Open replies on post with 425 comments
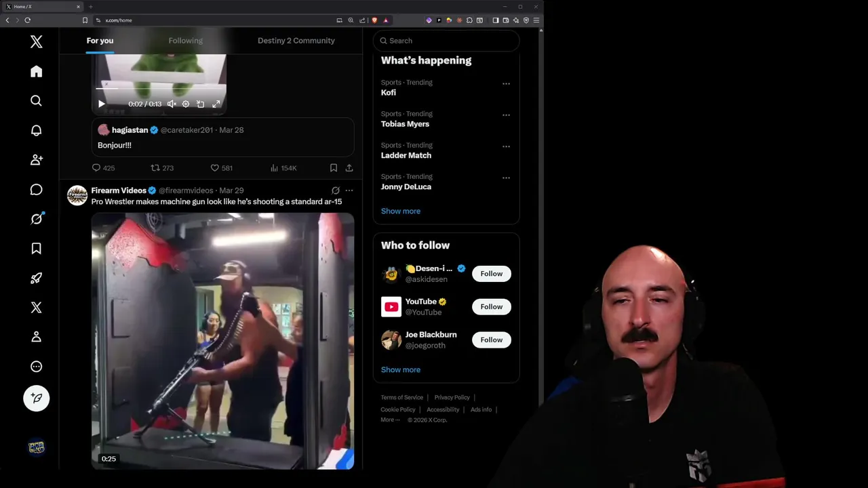 pyautogui.click(x=103, y=167)
